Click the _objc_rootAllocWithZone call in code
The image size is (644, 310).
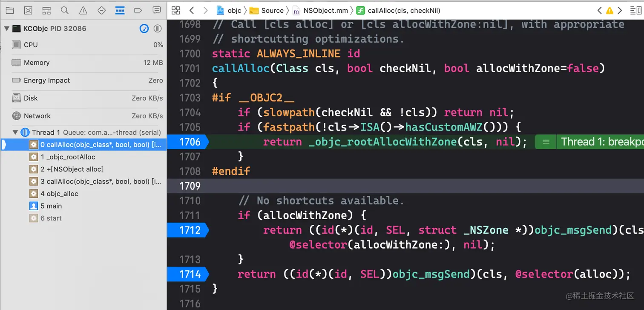click(382, 142)
